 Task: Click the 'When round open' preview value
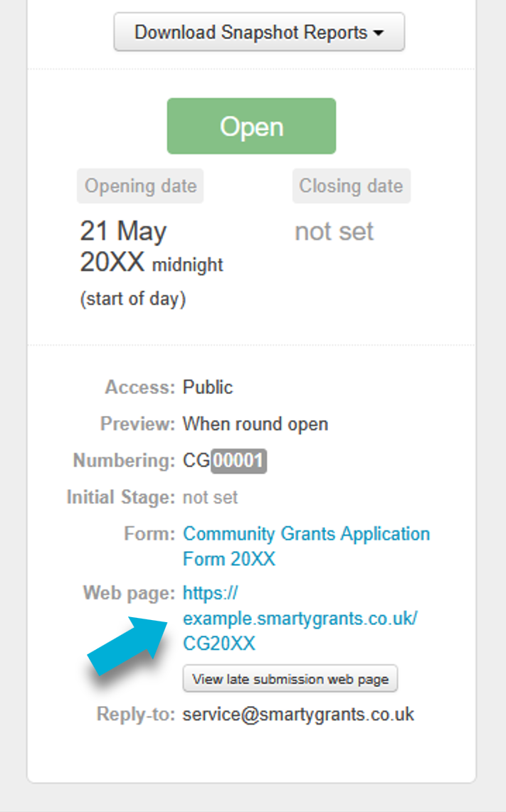pyautogui.click(x=255, y=424)
